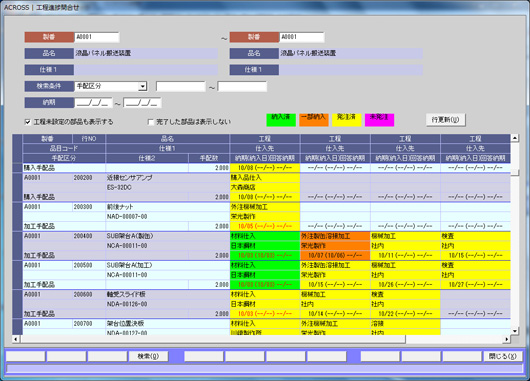
Task: Focus the 納期 start date field
Action: point(93,103)
